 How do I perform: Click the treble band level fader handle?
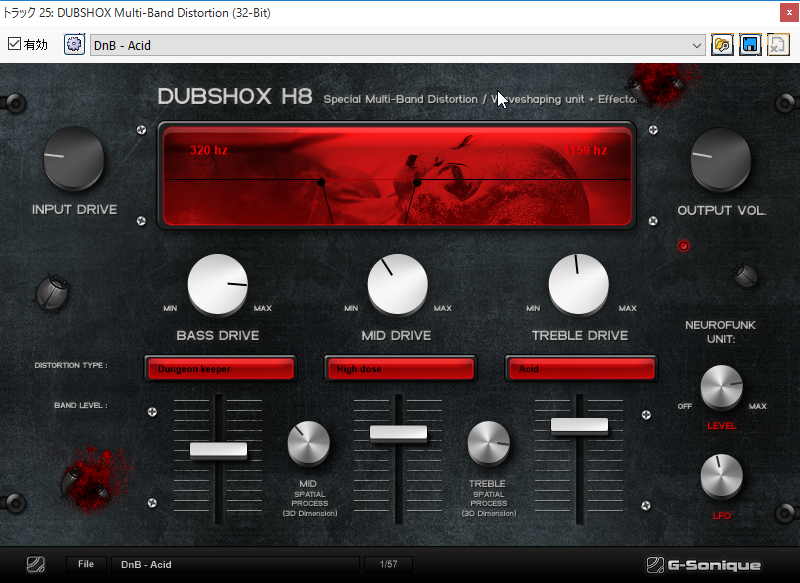[x=580, y=425]
